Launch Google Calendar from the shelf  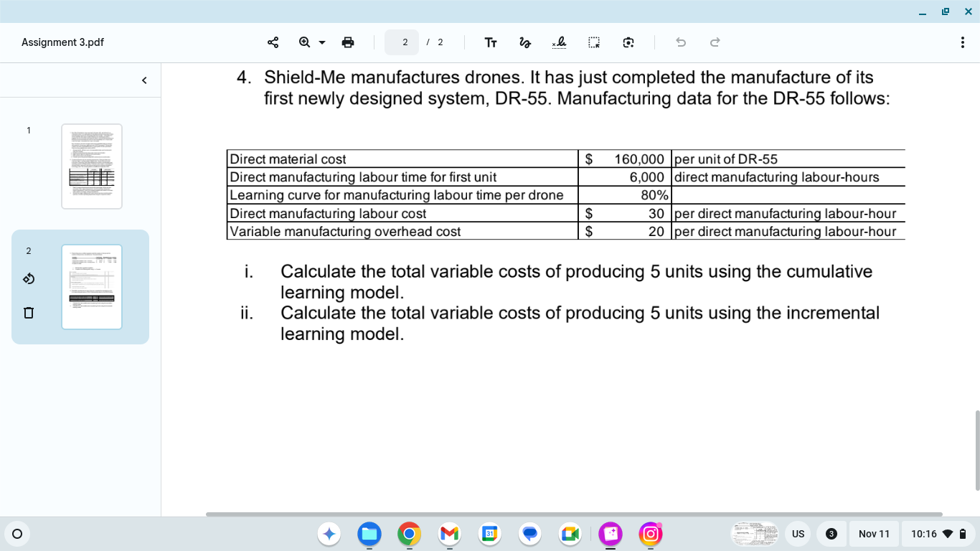[x=489, y=534]
